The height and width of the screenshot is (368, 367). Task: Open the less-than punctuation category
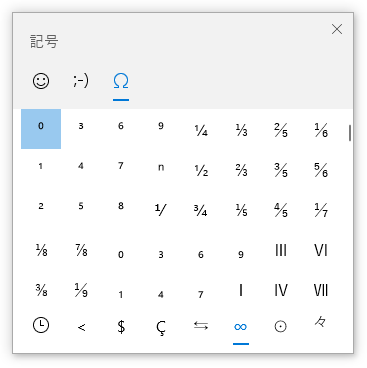click(x=81, y=327)
